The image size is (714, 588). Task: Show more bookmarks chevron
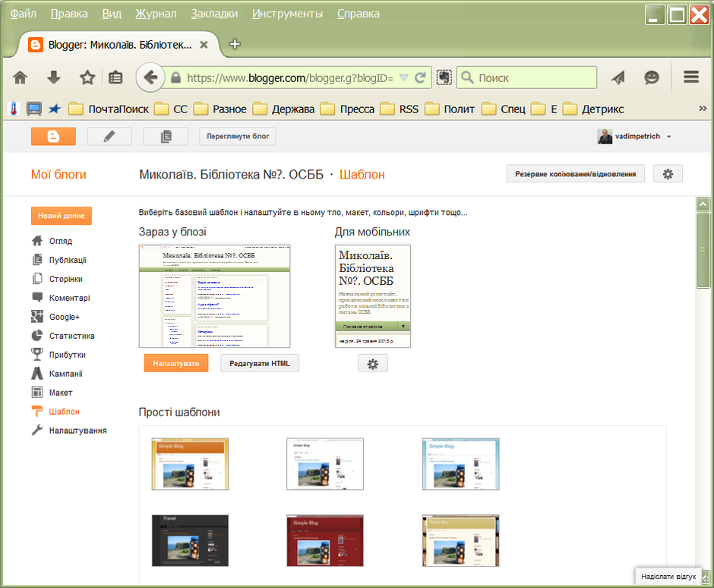click(x=703, y=109)
